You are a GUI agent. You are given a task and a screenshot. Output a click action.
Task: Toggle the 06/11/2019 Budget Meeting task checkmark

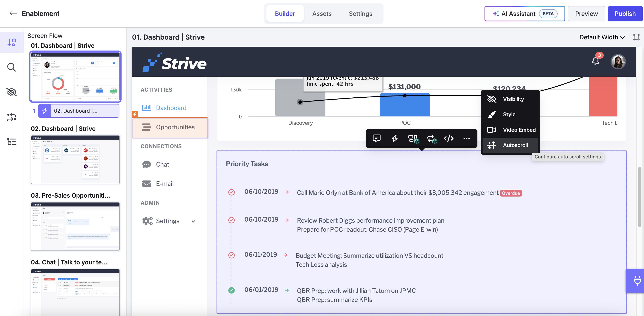click(x=232, y=255)
